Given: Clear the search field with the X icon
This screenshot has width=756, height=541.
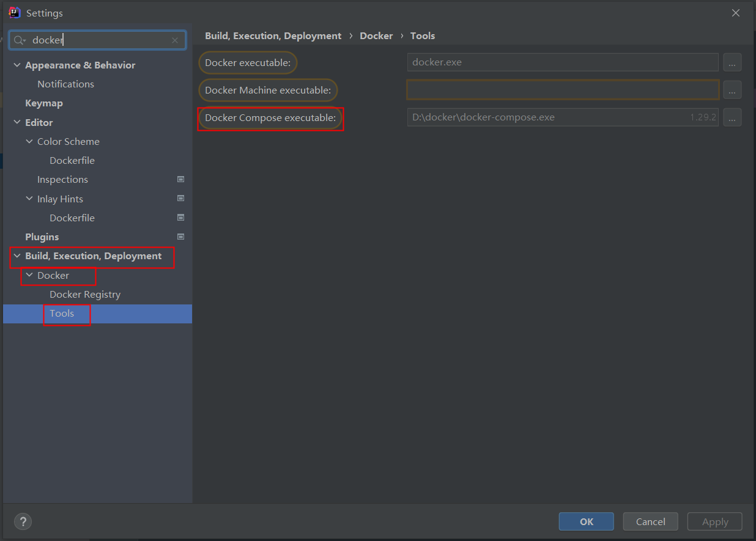Looking at the screenshot, I should click(x=175, y=40).
